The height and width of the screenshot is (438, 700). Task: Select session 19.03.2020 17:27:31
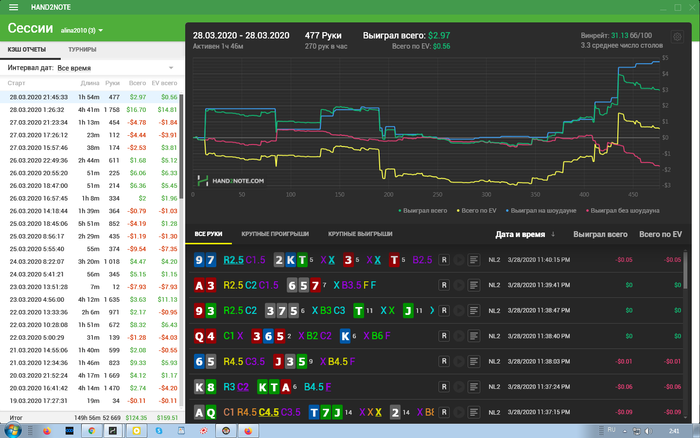[89, 400]
